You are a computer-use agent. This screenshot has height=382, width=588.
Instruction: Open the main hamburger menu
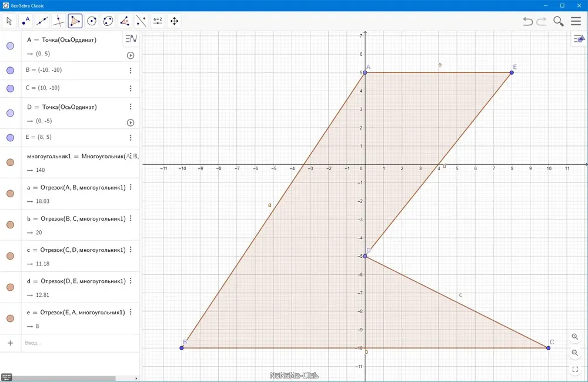point(576,21)
